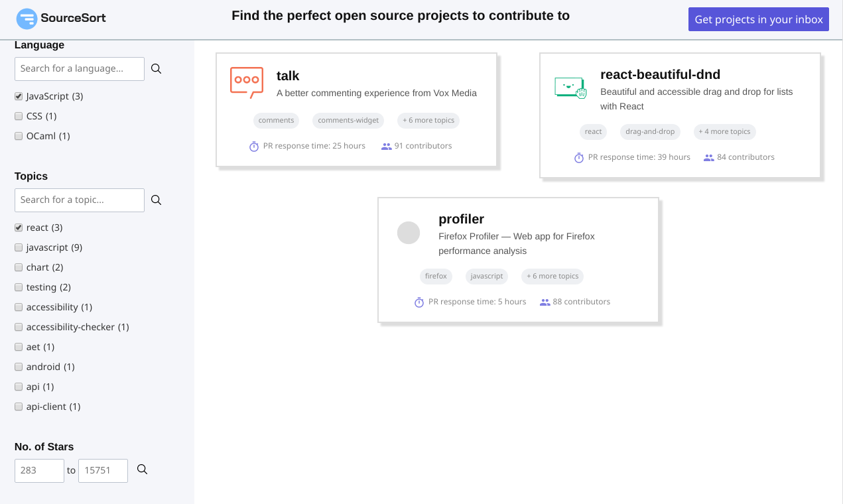Click the topic search magnifier icon
This screenshot has width=843, height=504.
[156, 200]
